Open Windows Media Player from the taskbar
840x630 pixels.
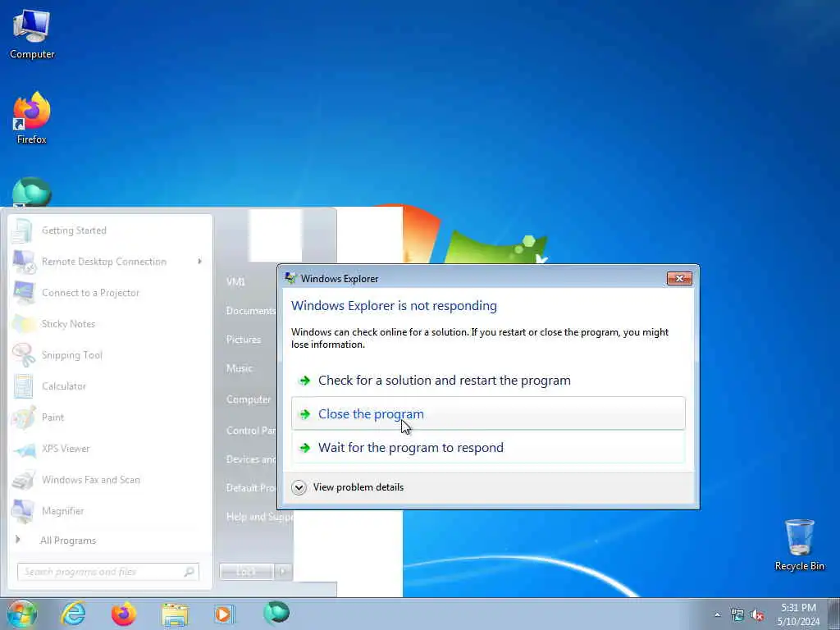click(x=225, y=614)
